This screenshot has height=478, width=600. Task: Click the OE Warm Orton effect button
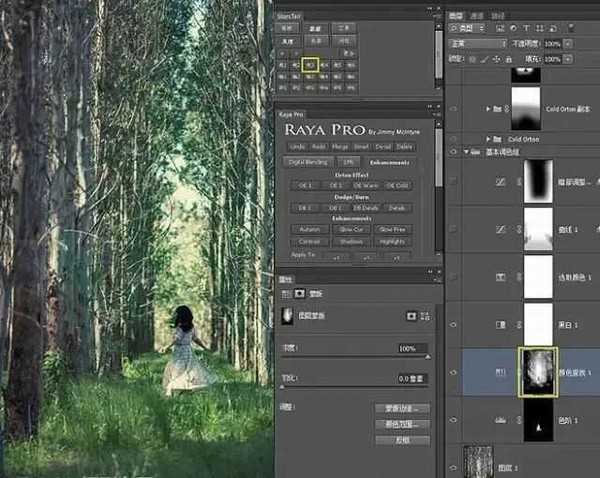367,184
